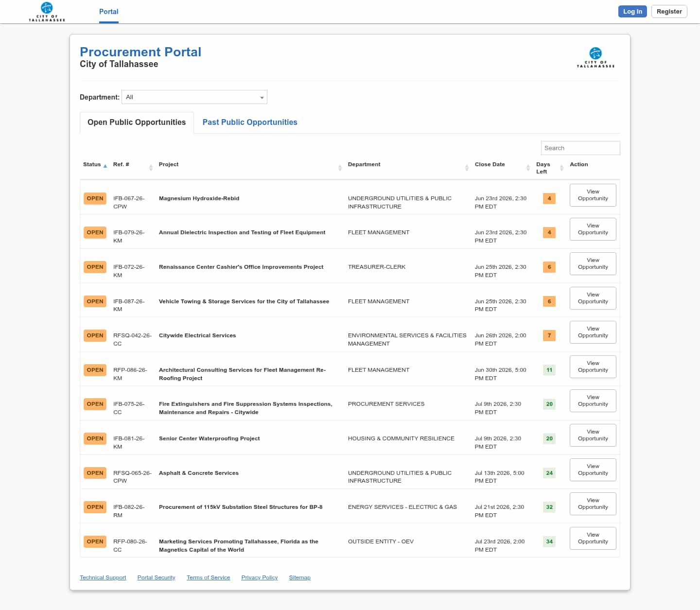Click project title Senior Center Waterproofing Project
Screen dimensions: 700x610
(209, 438)
